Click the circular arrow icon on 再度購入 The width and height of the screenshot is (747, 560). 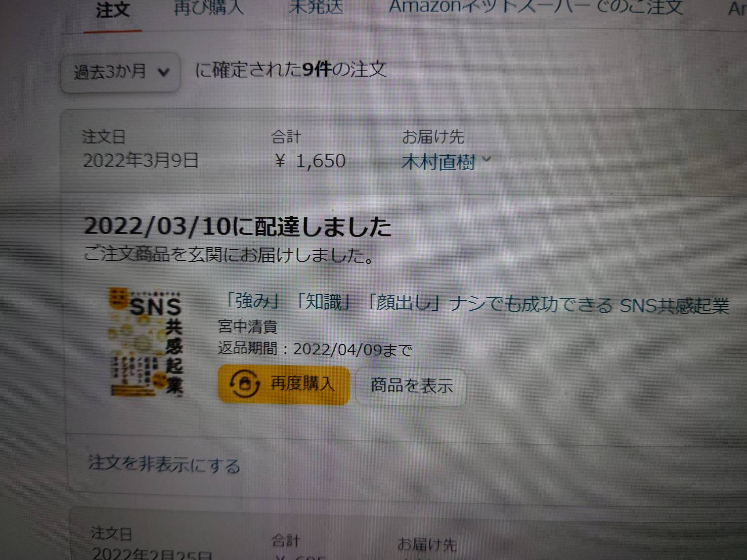pos(245,384)
